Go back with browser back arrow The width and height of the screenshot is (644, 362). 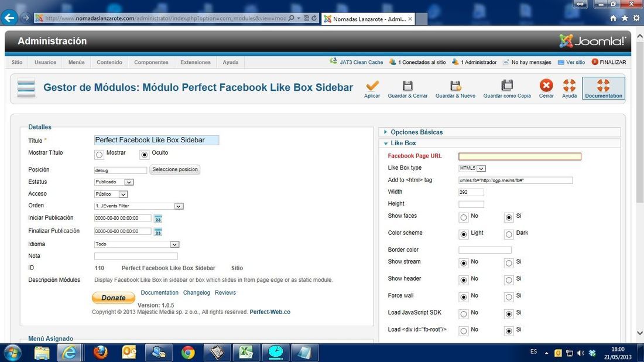point(9,18)
